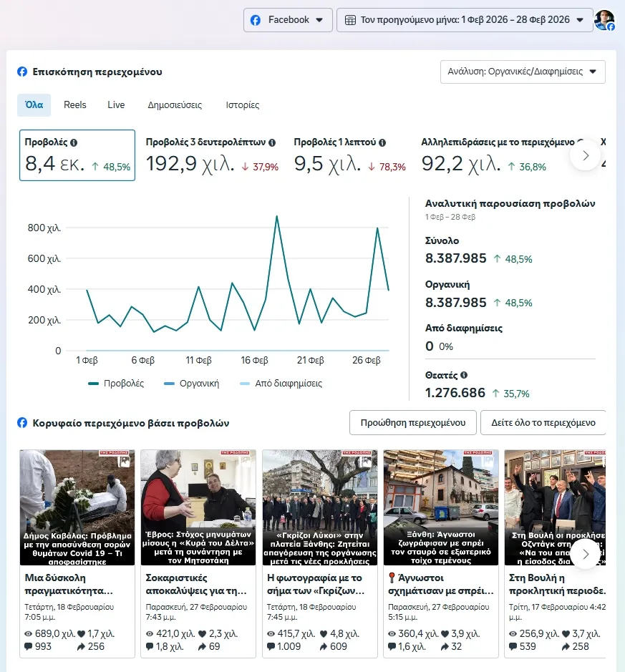This screenshot has width=625, height=672.
Task: Open the Δήμος Καβάλας Covid post thumbnail
Action: (x=77, y=507)
